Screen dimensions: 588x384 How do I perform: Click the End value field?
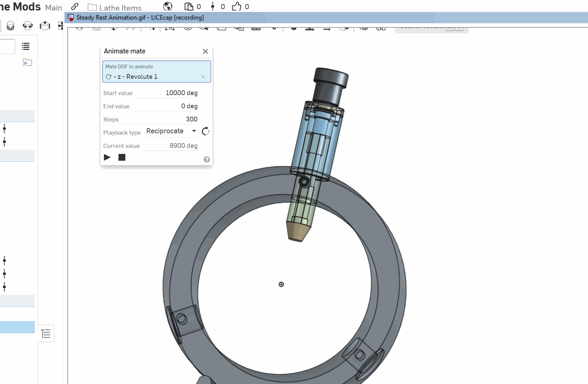(x=165, y=106)
